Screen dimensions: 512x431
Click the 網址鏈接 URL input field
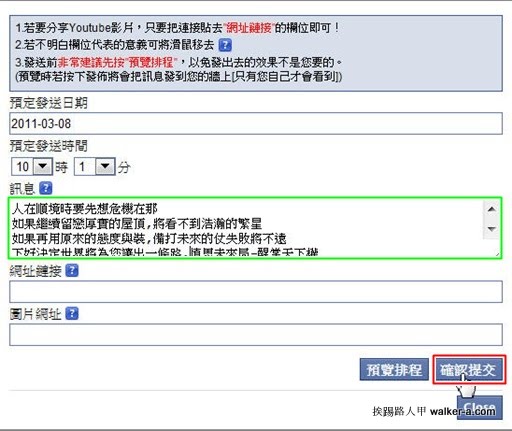pyautogui.click(x=256, y=292)
